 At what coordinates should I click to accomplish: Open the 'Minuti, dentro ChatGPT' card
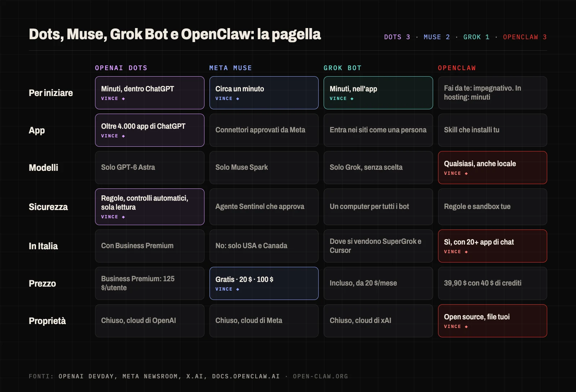(150, 93)
